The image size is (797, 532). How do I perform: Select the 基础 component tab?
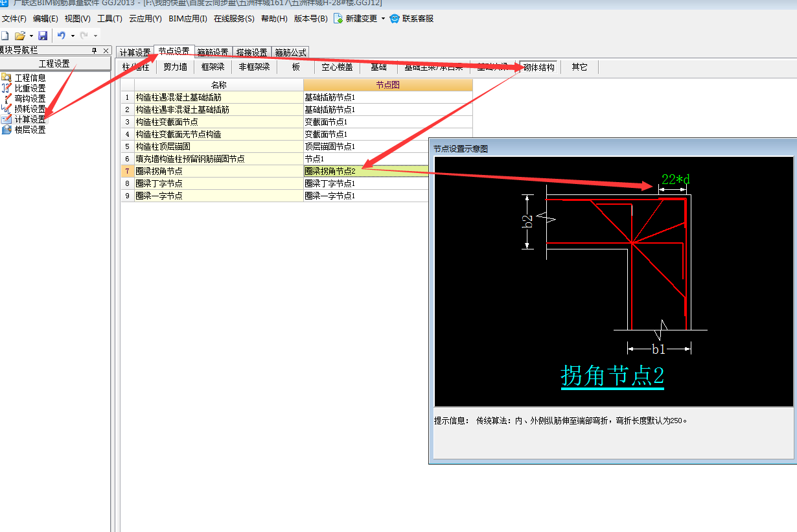(378, 67)
